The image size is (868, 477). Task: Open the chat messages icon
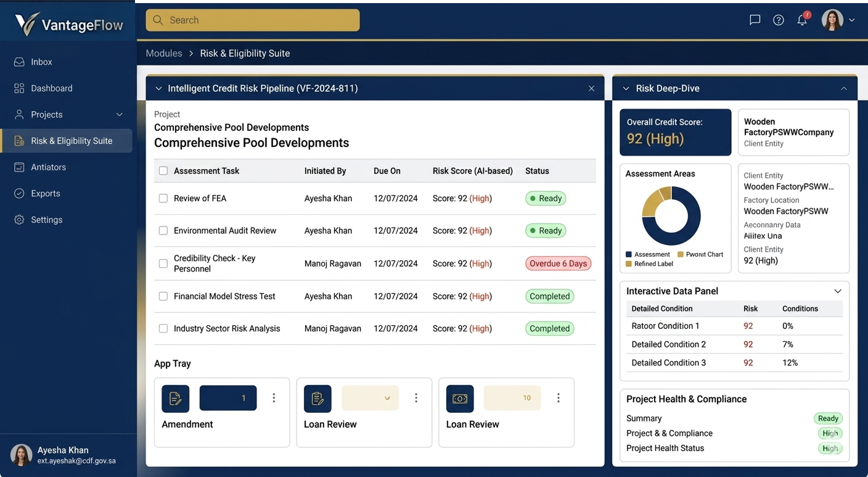pyautogui.click(x=755, y=20)
